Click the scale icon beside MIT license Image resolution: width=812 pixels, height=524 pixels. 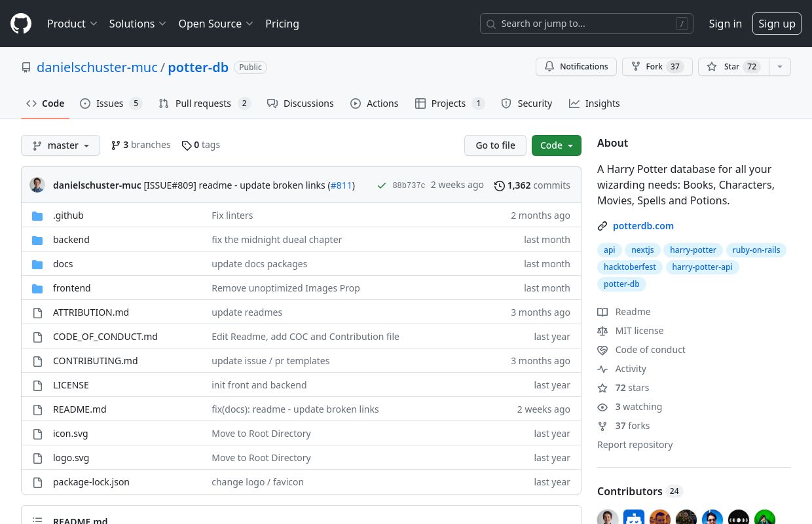[x=602, y=331]
